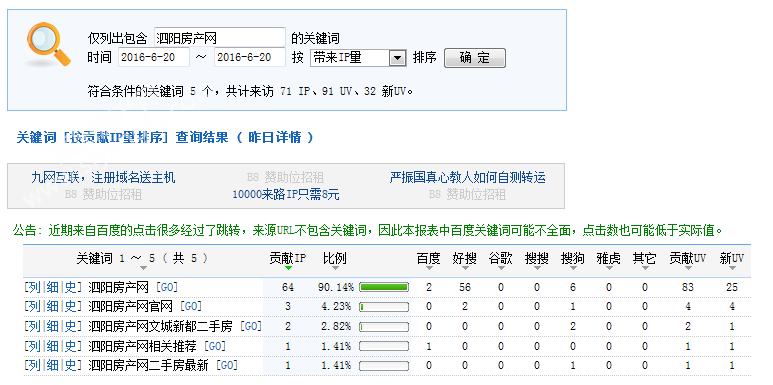Click the 90.14% progress bar

click(384, 287)
